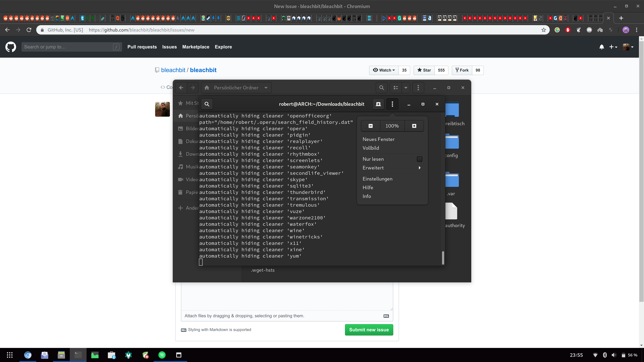644x362 pixels.
Task: Open the Watch dropdown on GitHub
Action: [x=384, y=70]
